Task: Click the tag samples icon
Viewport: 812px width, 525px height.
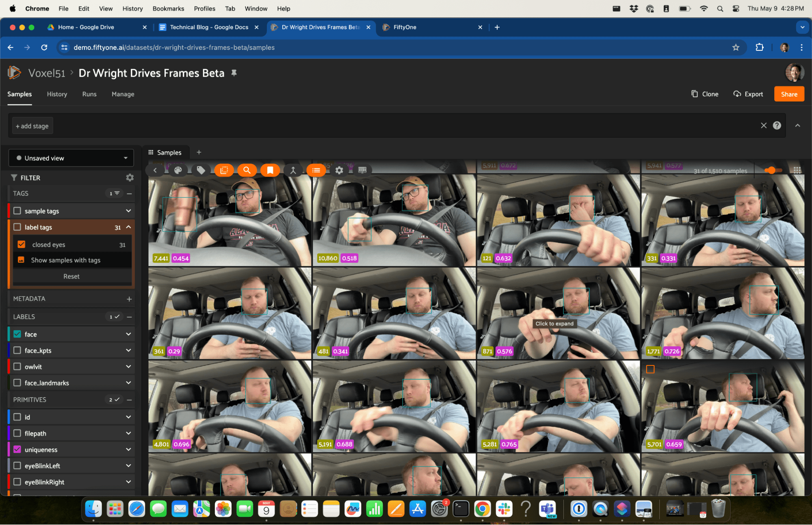Action: click(201, 170)
